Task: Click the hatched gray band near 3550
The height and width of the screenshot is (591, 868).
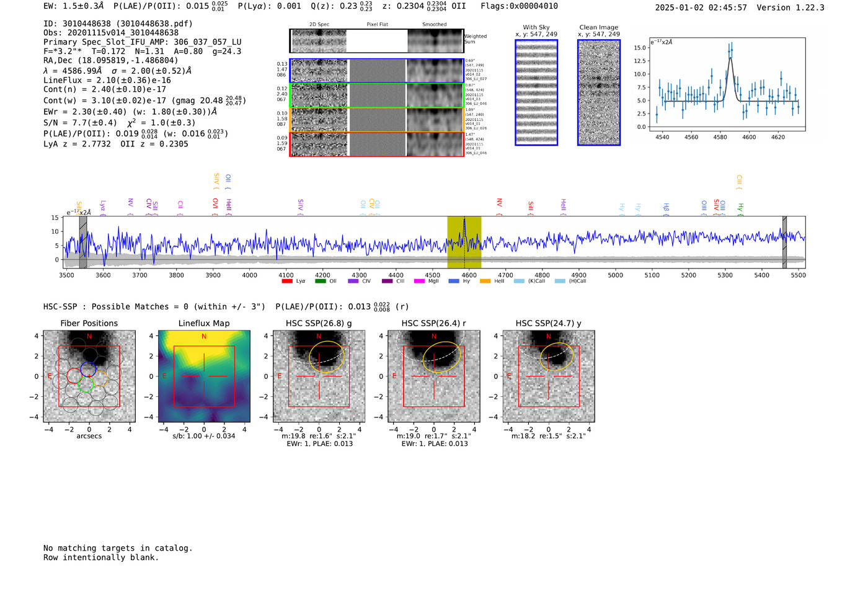Action: [83, 242]
